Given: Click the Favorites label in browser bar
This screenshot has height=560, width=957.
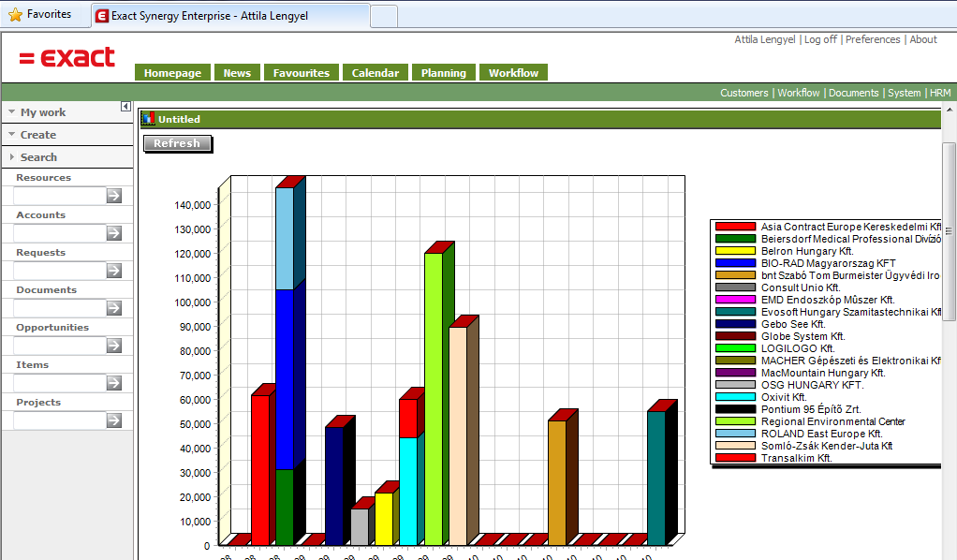Looking at the screenshot, I should point(49,14).
